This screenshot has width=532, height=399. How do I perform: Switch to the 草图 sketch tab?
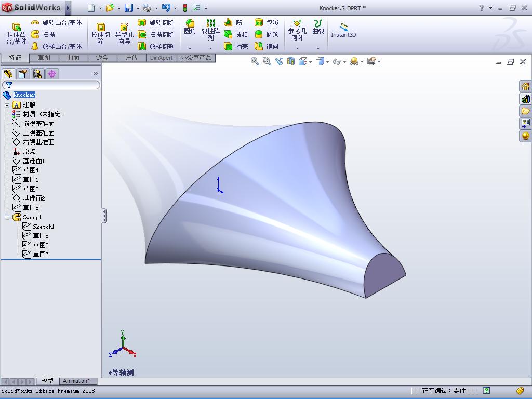tap(44, 58)
